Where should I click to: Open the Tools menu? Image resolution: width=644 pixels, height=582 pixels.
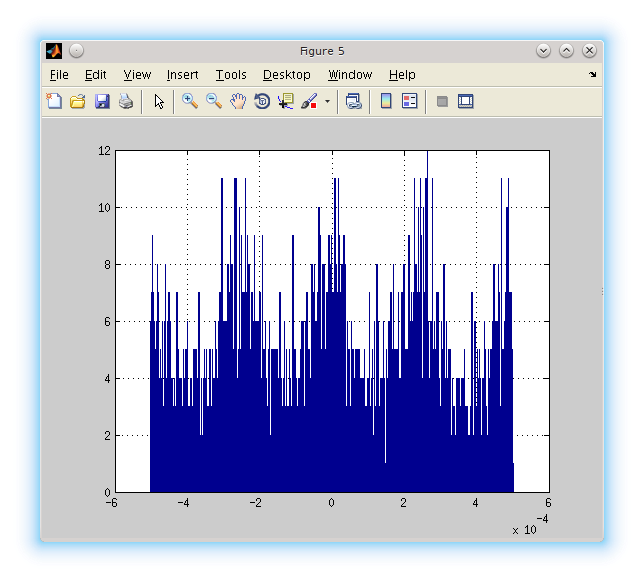(x=230, y=75)
